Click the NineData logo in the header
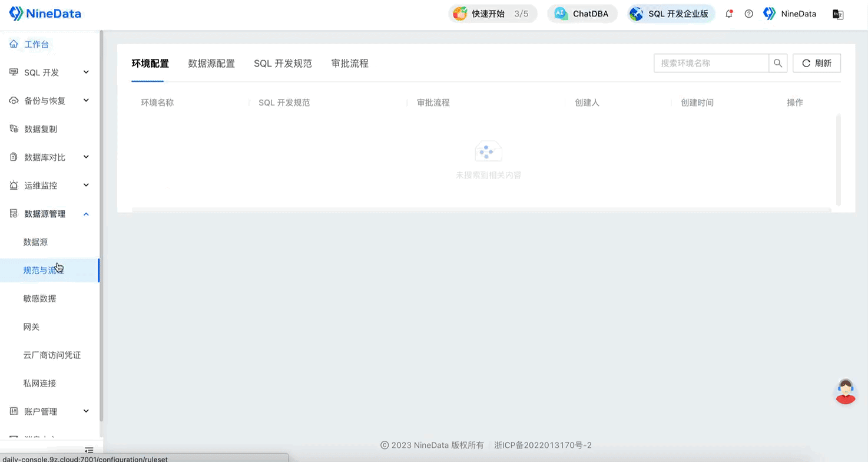This screenshot has height=462, width=868. (45, 14)
